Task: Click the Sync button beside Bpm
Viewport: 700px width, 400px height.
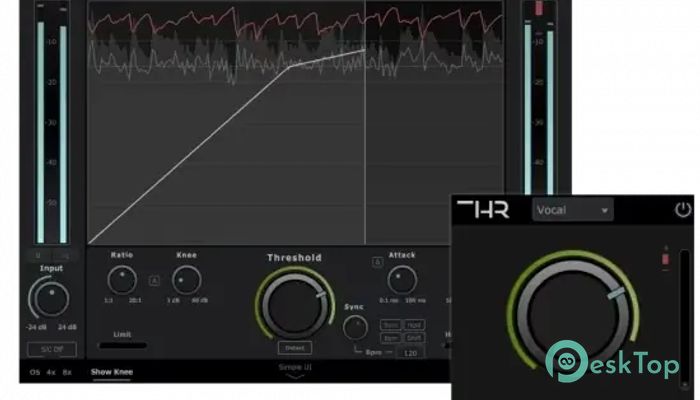Action: point(390,325)
